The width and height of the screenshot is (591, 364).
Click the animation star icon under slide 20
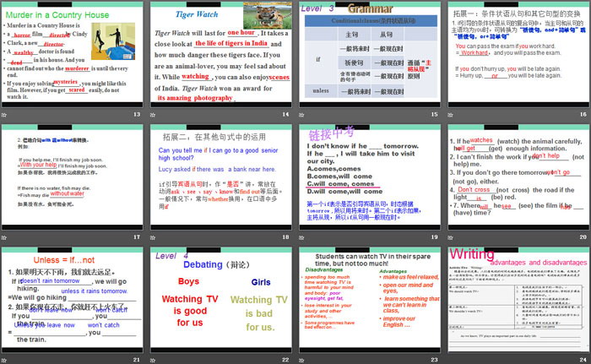click(x=450, y=237)
